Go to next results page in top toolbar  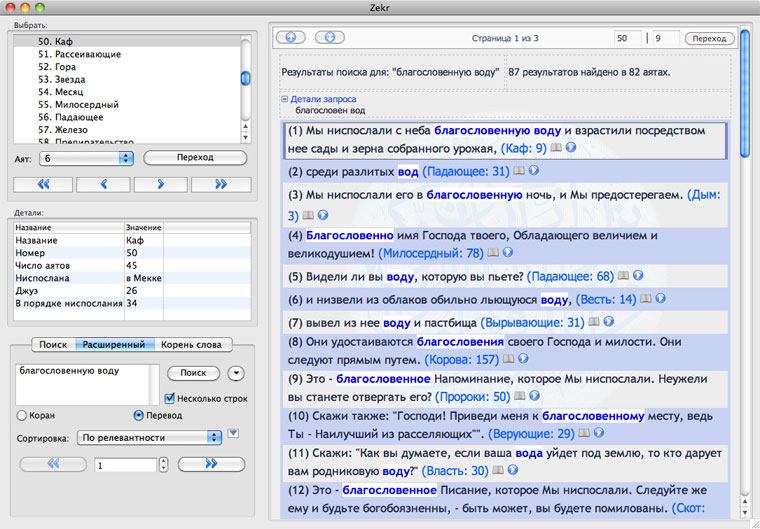pyautogui.click(x=330, y=37)
